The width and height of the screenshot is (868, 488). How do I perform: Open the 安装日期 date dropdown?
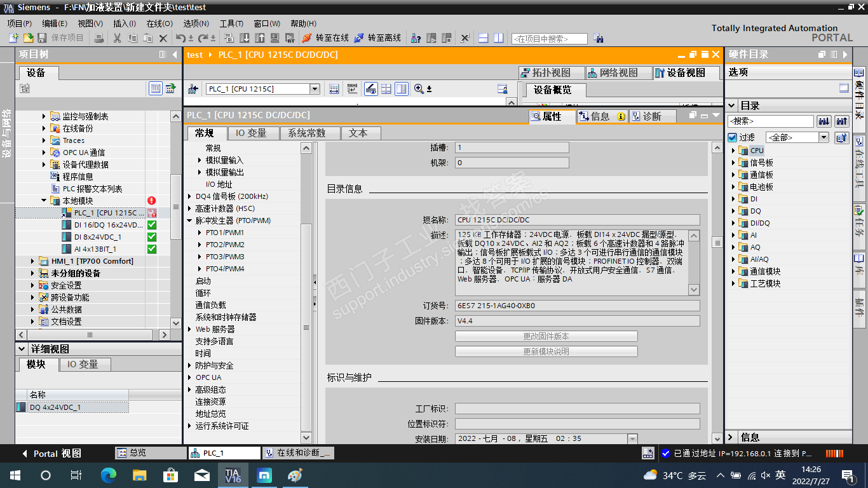coord(632,438)
